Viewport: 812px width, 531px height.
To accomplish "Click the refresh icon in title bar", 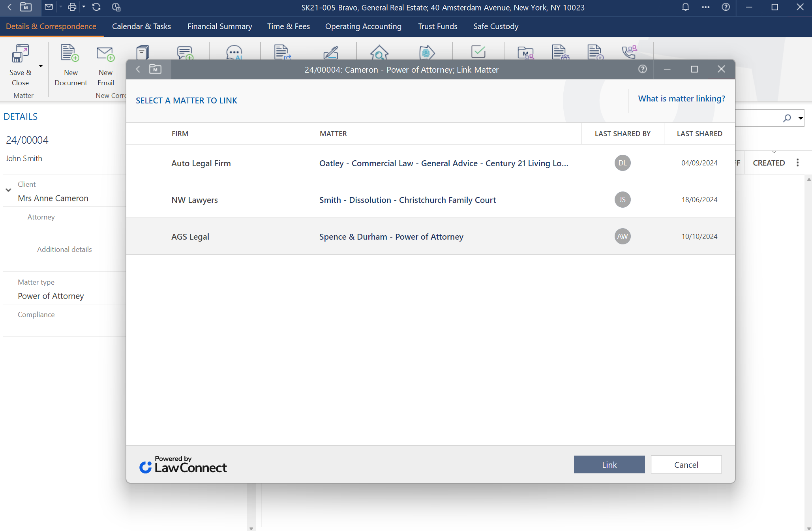I will tap(96, 7).
